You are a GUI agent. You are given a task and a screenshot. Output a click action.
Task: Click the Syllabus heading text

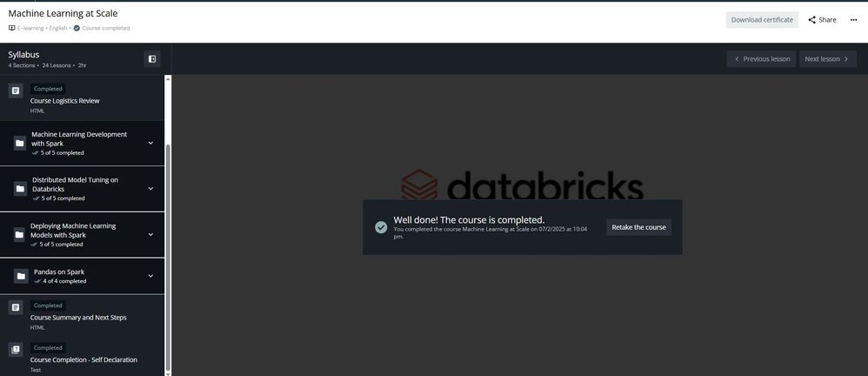pos(23,54)
